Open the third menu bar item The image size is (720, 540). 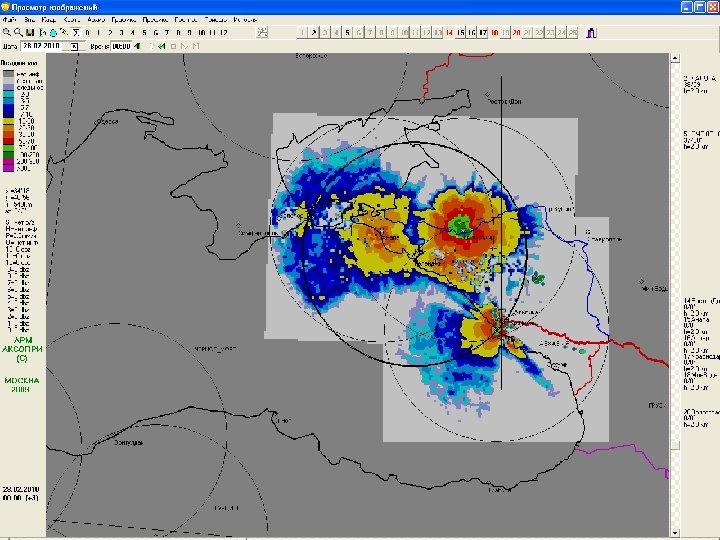(x=49, y=20)
